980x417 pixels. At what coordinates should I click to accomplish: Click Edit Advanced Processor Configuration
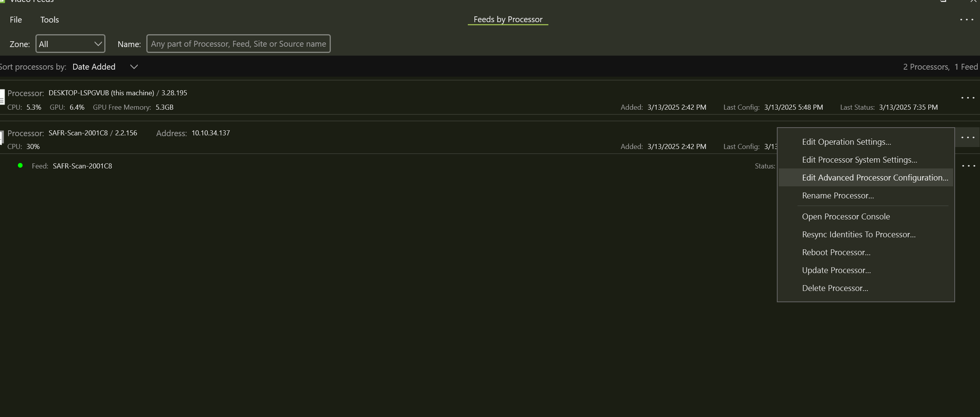point(875,178)
